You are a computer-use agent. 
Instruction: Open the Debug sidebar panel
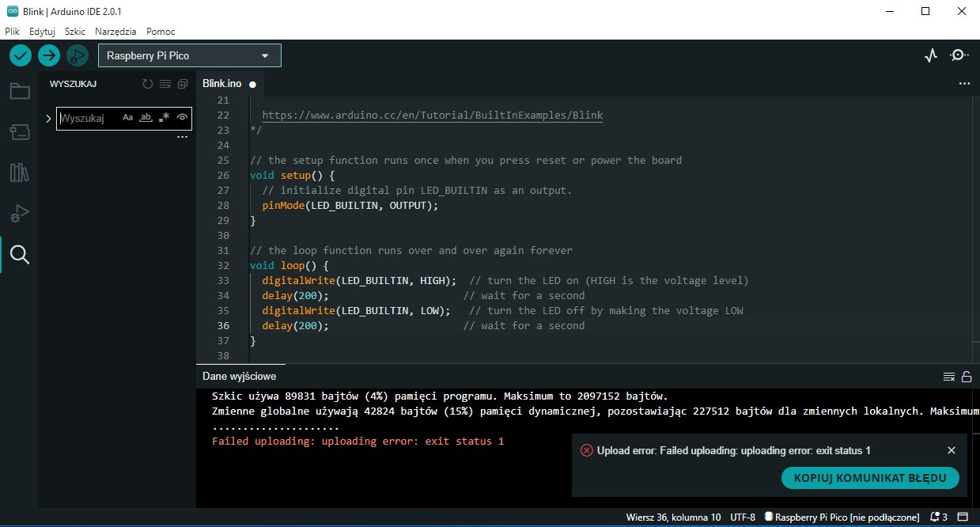coord(20,214)
